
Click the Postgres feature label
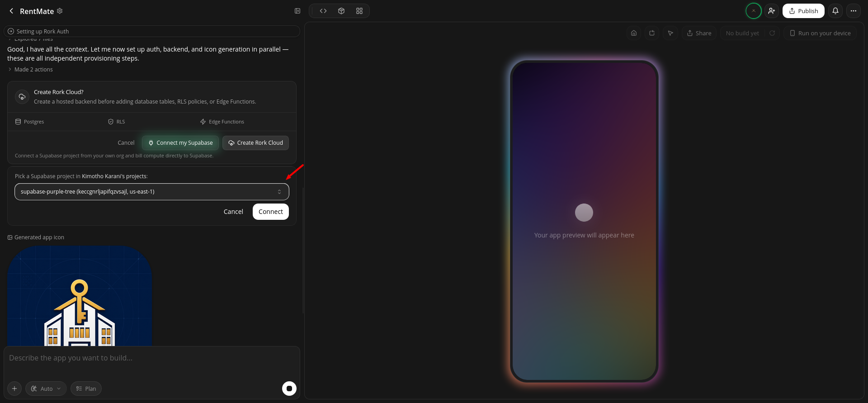point(30,122)
